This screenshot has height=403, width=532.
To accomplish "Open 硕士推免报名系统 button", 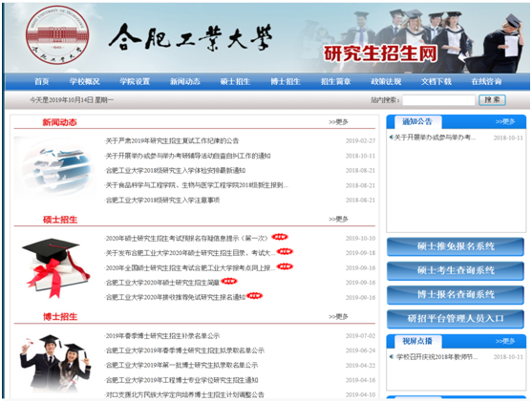I will pos(456,246).
